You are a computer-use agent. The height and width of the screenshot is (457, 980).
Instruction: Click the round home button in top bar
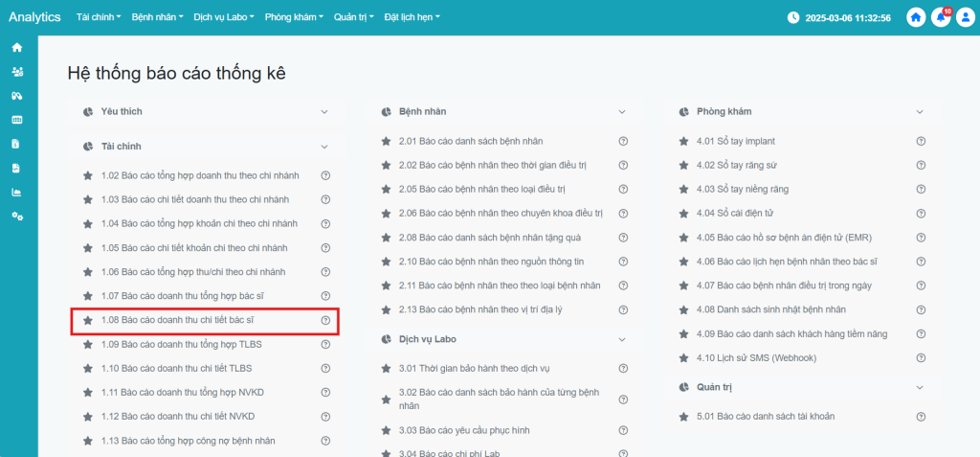point(916,17)
